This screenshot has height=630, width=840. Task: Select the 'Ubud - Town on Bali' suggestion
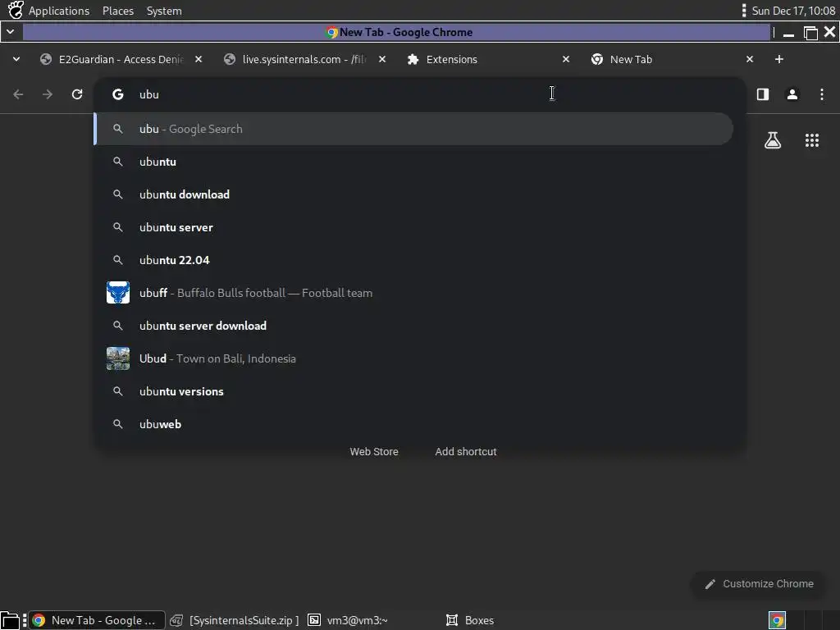coord(413,358)
